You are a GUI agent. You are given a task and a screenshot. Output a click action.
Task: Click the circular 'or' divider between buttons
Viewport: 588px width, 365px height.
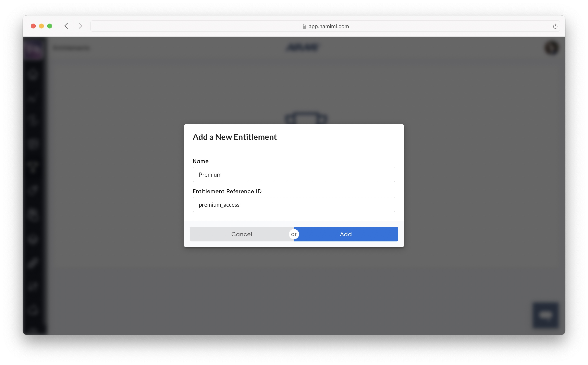tap(294, 234)
